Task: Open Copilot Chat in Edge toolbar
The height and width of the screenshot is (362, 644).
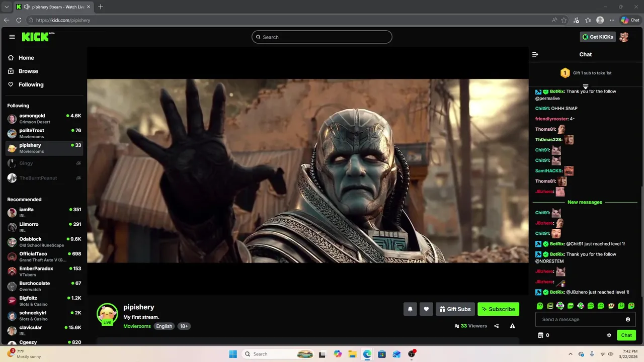Action: coord(629,20)
